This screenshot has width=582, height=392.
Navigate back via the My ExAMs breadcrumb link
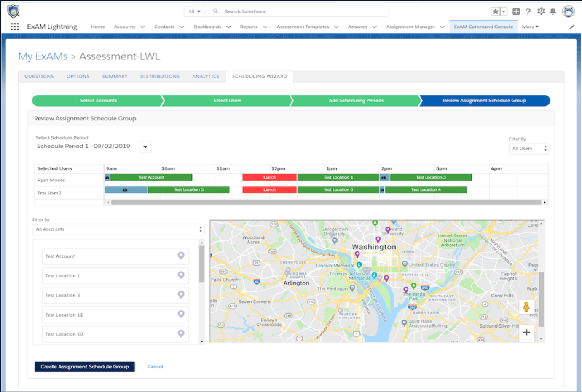pos(43,56)
